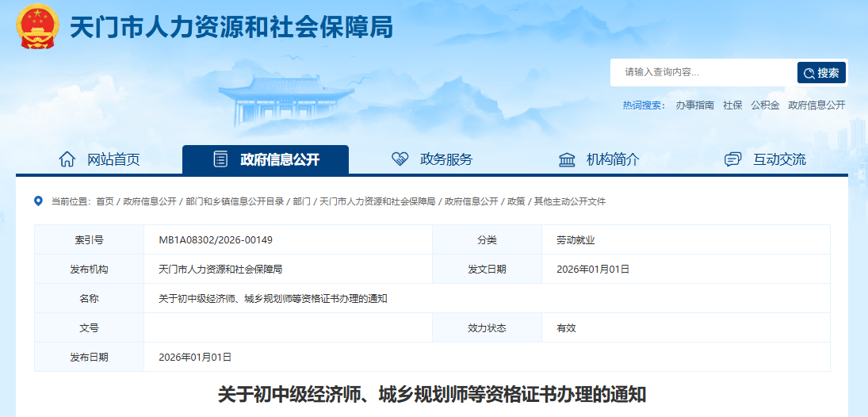
Task: Select hot search term 公积金
Action: click(765, 105)
